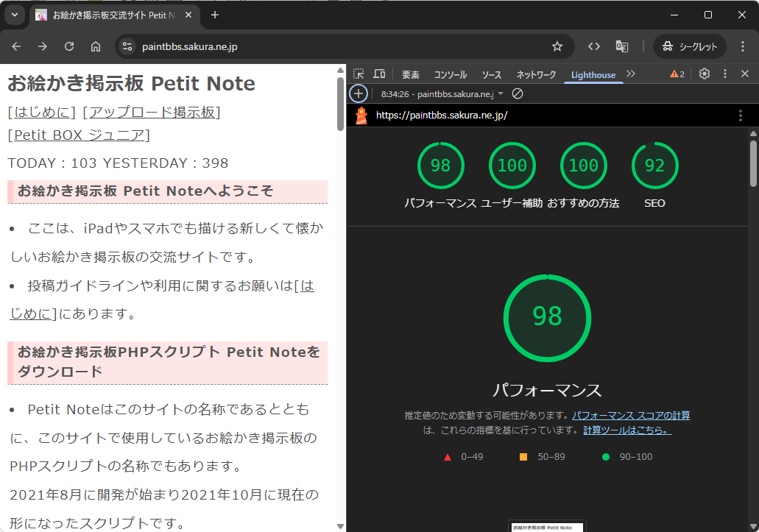Click the large パフォーマンス 98 gauge

point(547,318)
